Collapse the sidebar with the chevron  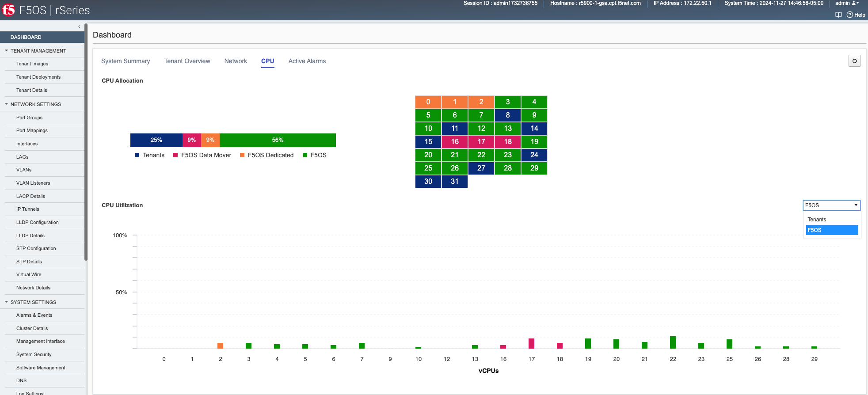[79, 27]
